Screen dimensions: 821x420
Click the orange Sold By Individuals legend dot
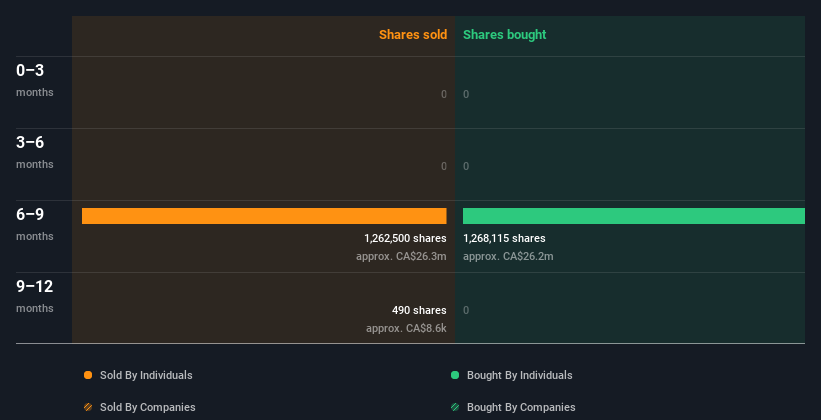(x=88, y=375)
